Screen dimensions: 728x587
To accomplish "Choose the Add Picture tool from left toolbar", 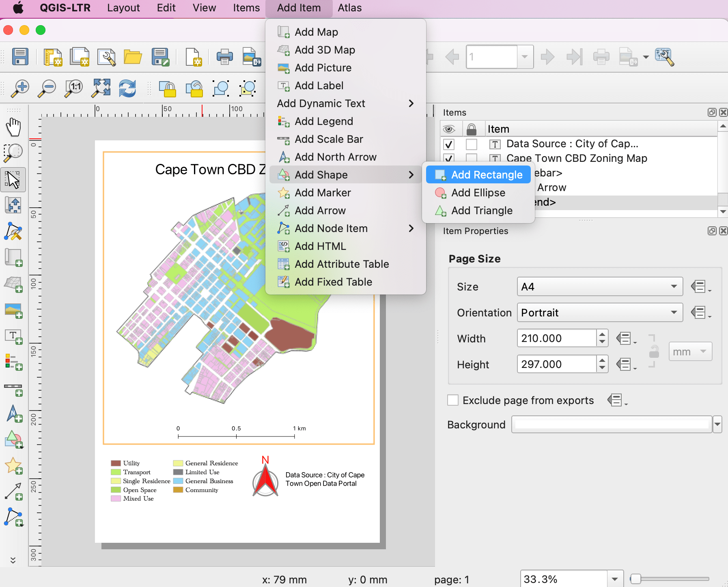I will tap(13, 311).
